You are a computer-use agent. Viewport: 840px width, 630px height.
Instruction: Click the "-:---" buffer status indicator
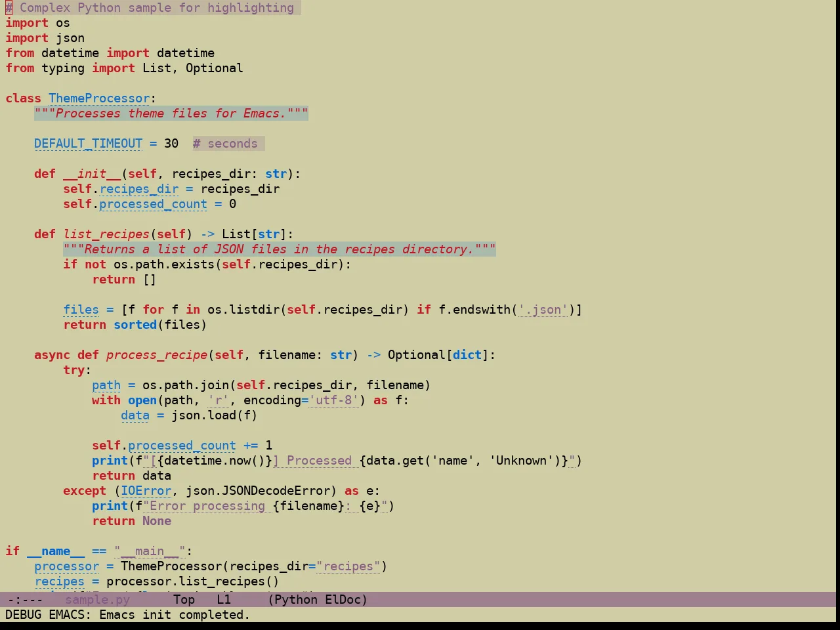25,600
